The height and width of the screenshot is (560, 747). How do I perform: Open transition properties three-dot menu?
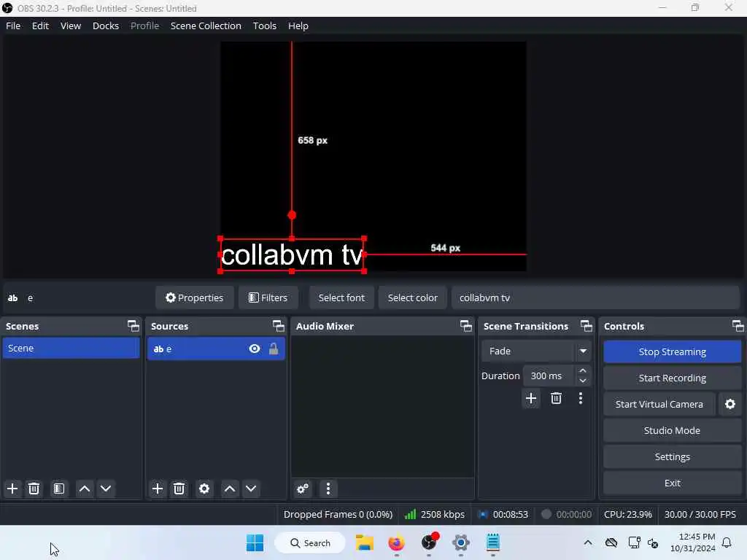(x=580, y=398)
